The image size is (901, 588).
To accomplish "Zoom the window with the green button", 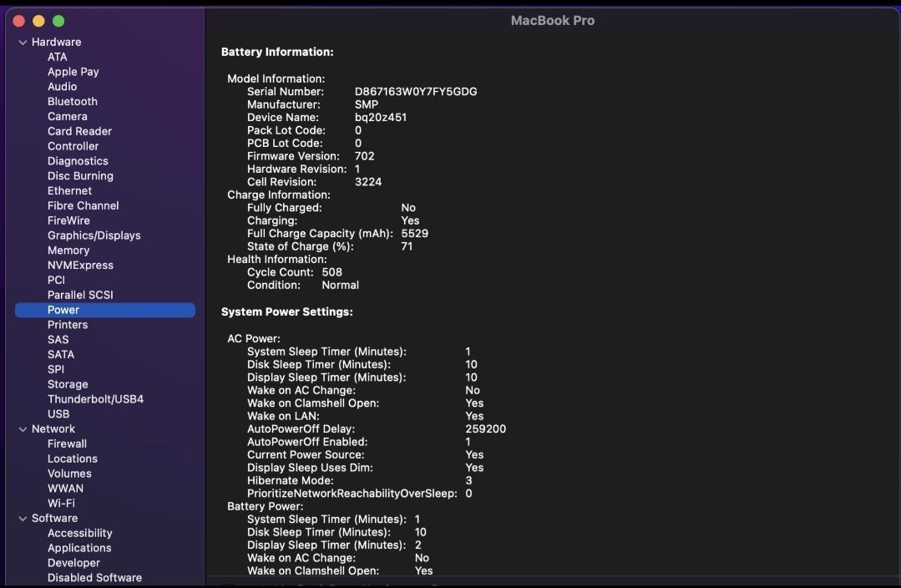I will [x=58, y=21].
